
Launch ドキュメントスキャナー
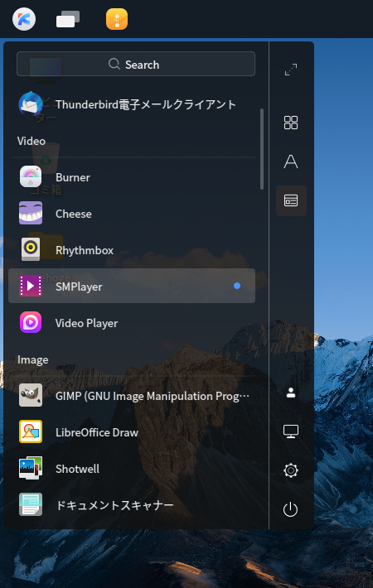point(132,504)
